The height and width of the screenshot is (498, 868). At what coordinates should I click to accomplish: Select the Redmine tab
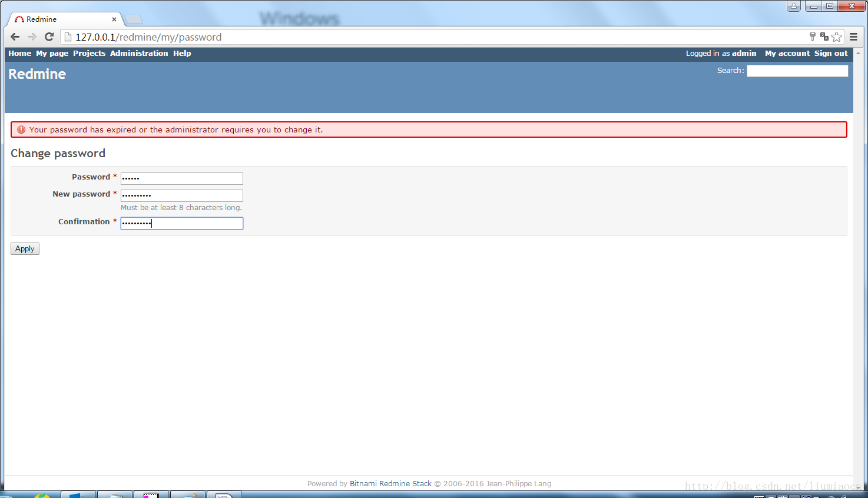[65, 19]
